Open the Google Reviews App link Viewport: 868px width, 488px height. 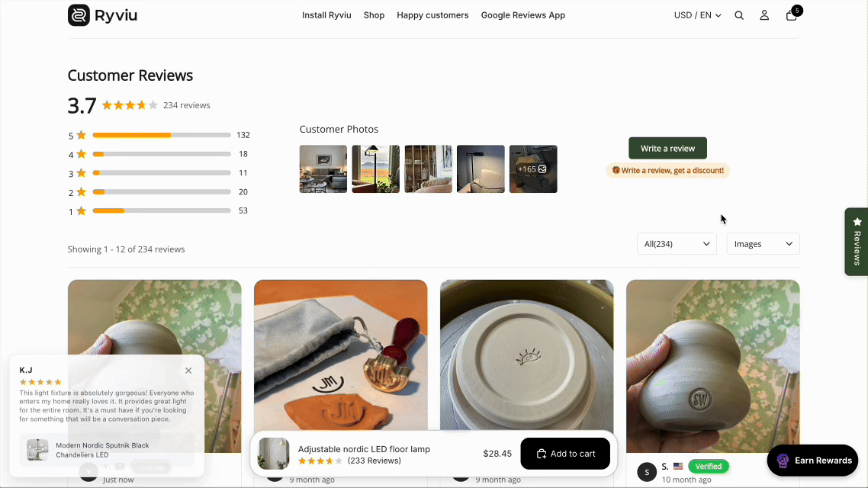click(523, 15)
